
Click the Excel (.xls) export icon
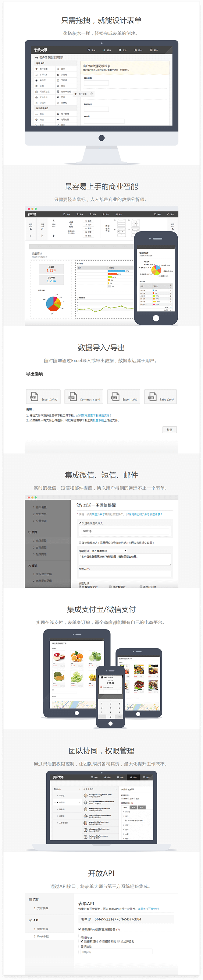point(114,397)
